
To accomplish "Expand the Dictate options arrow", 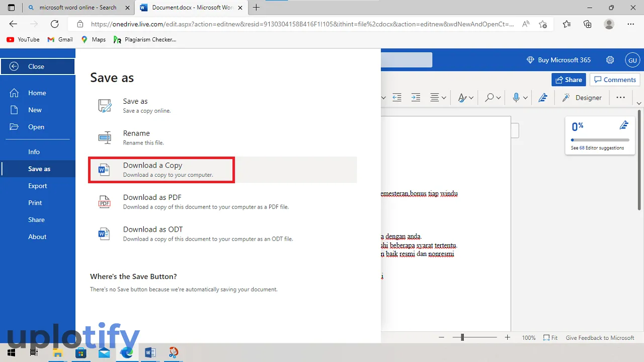I will click(x=525, y=98).
